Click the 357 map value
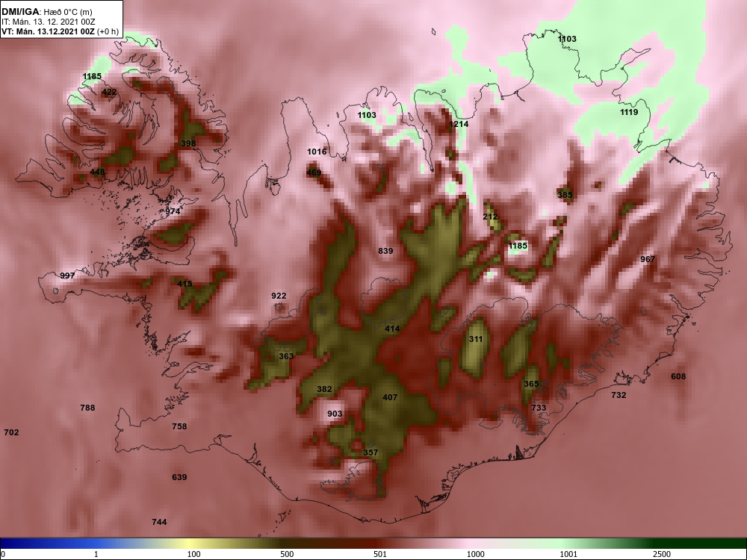This screenshot has width=747, height=560. pos(371,452)
